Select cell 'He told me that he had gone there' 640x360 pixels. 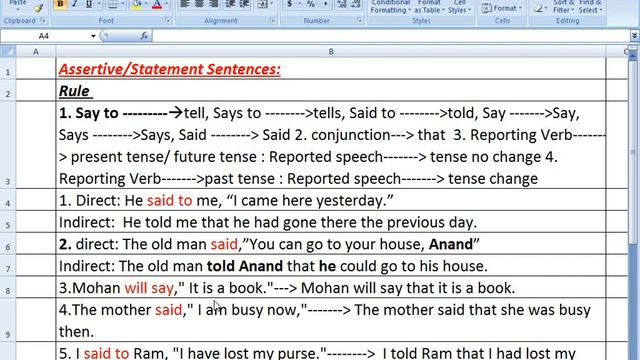(331, 222)
